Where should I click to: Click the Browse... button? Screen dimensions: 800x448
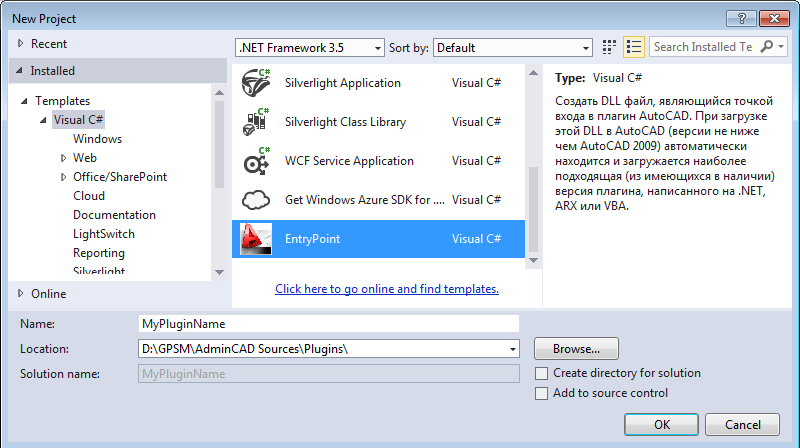576,349
